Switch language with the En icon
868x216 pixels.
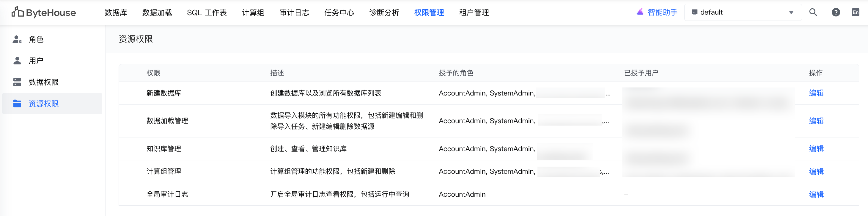855,12
